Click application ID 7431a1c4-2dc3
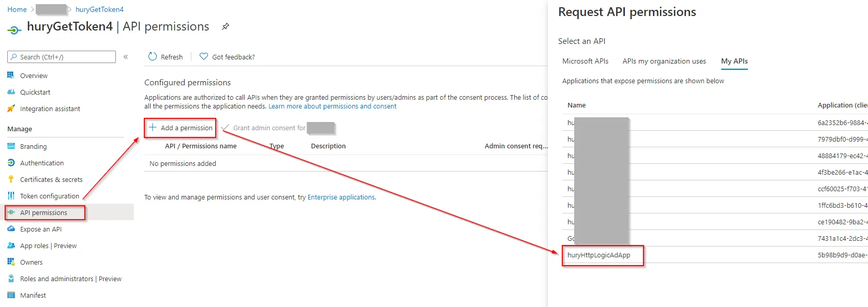868x307 pixels. [842, 238]
